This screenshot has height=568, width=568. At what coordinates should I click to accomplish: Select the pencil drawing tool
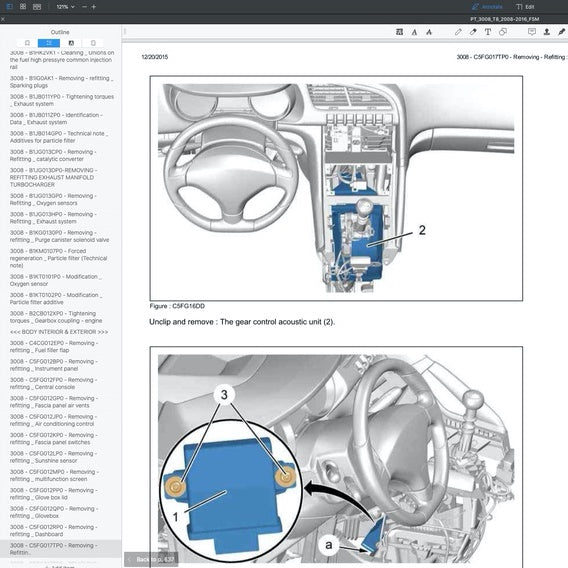458,32
